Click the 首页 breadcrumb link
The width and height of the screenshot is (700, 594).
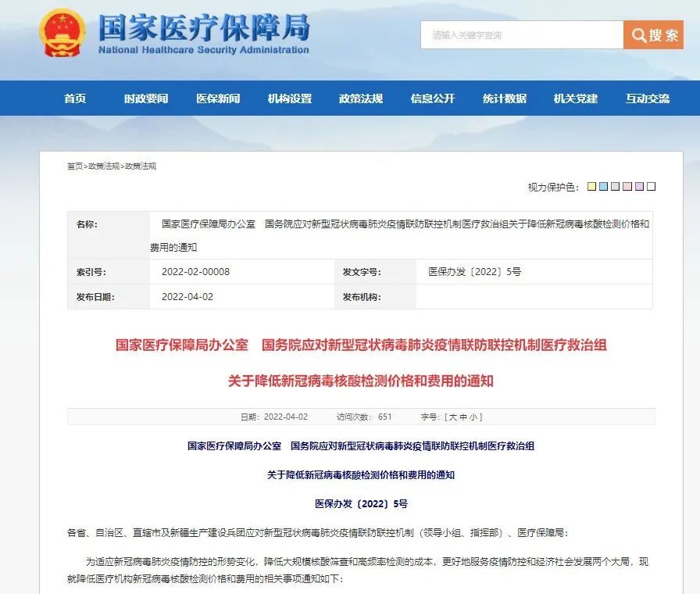click(75, 166)
